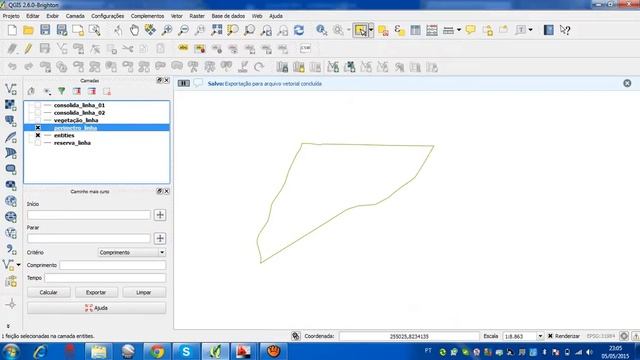Expand the bottom left sidebar layer dropdown arrow
This screenshot has height=360, width=640.
pos(18,265)
